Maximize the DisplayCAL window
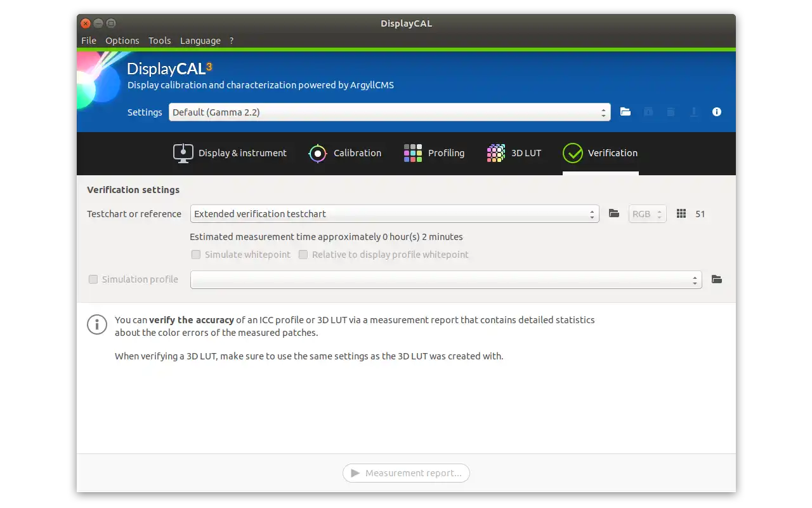 (x=111, y=23)
